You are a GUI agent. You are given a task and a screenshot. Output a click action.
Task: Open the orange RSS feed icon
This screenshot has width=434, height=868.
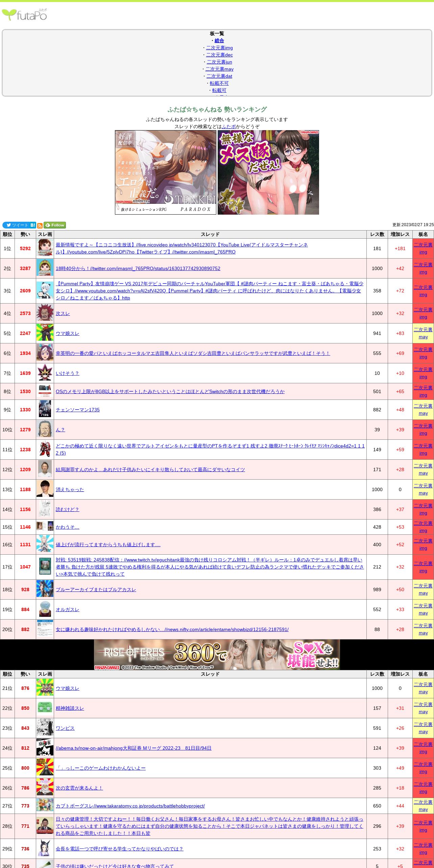(x=40, y=225)
